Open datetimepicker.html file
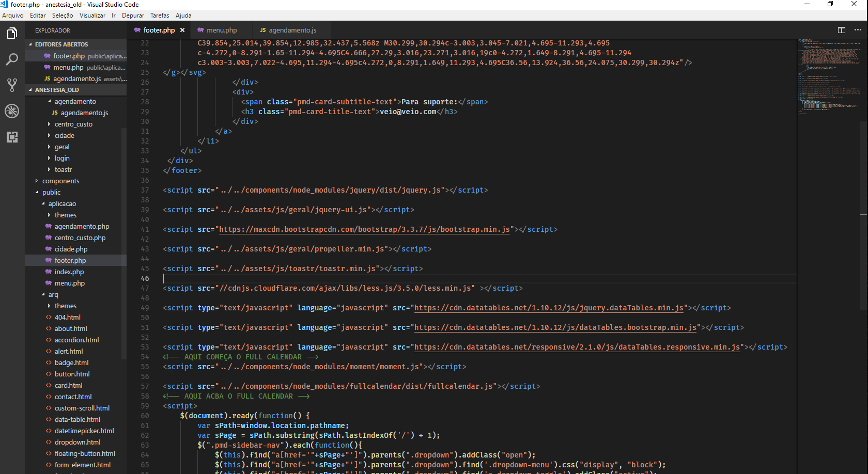868x474 pixels. [x=75, y=431]
